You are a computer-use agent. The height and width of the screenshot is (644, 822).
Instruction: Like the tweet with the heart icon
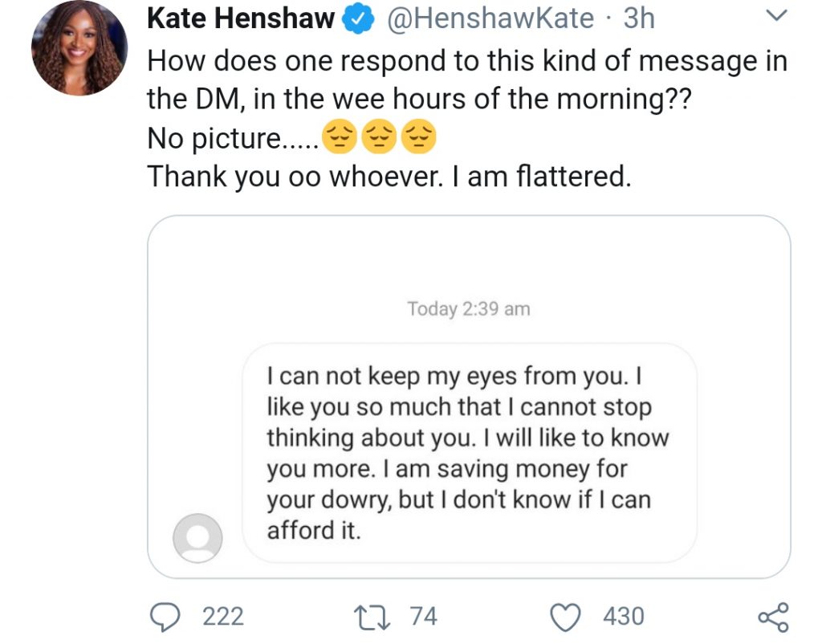tap(567, 617)
